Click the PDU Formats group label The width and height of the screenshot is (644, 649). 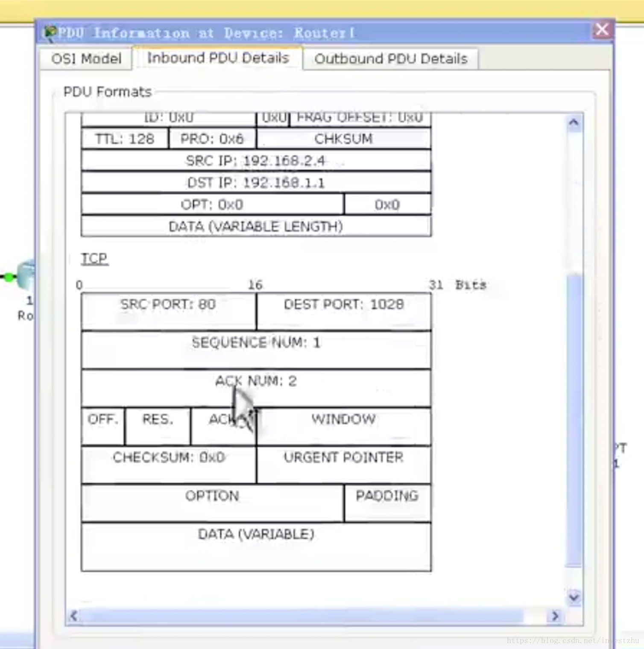pyautogui.click(x=107, y=92)
